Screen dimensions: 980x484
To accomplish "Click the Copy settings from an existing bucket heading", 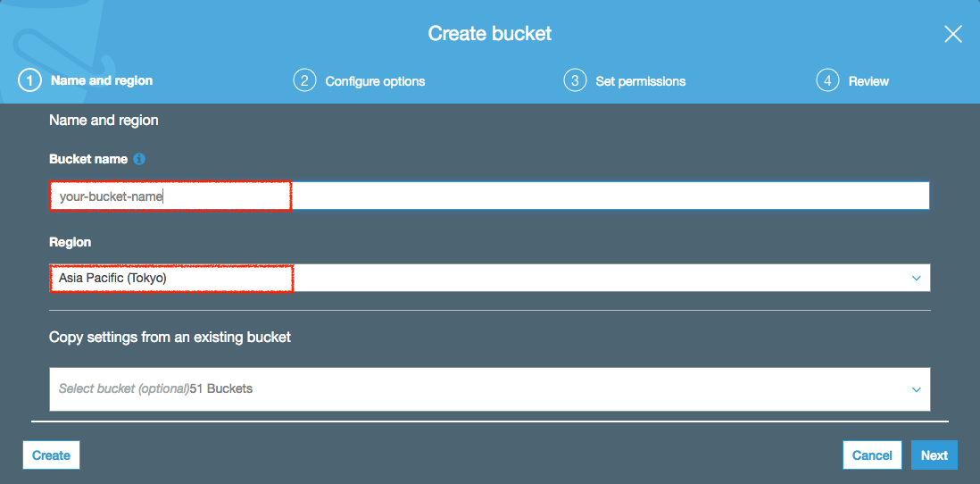I will (x=170, y=338).
